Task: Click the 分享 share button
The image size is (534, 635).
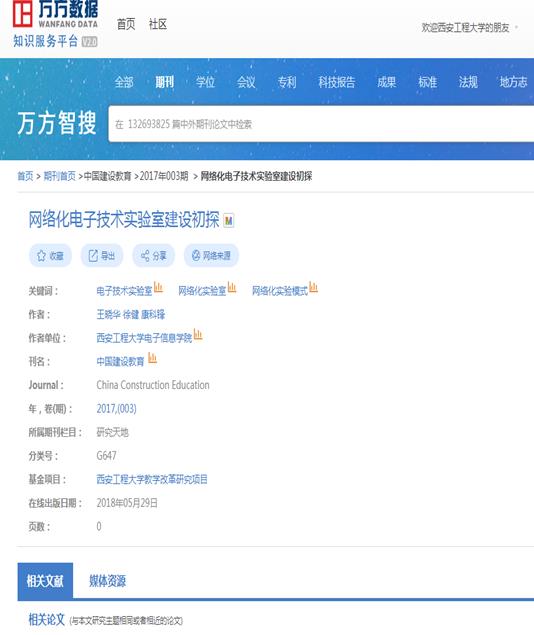Action: click(153, 256)
